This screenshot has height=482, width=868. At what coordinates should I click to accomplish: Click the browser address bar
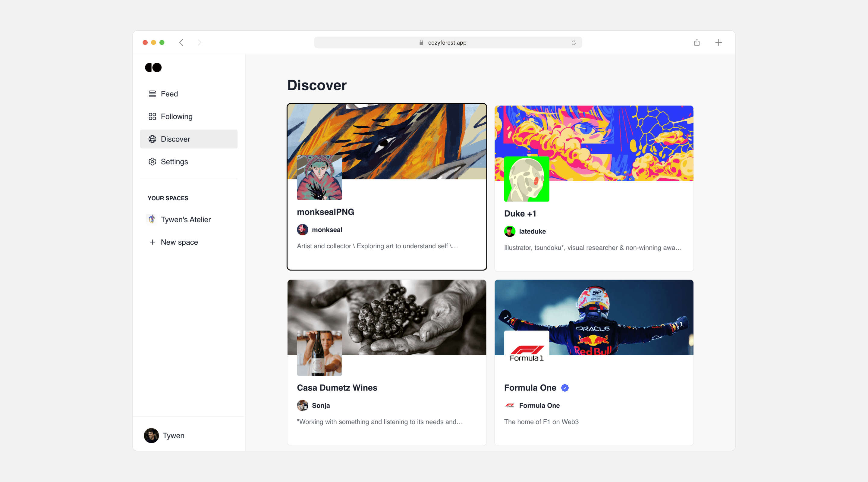[x=448, y=42]
